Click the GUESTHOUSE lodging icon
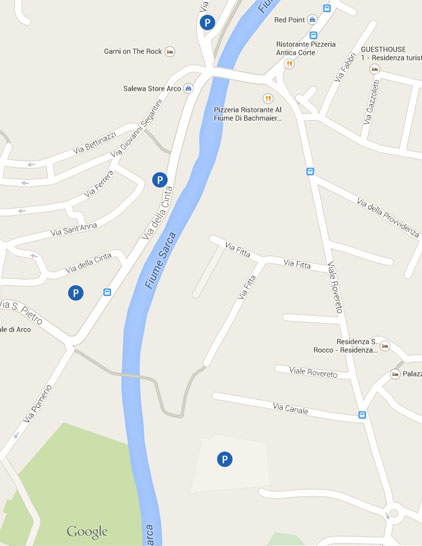 [x=375, y=69]
